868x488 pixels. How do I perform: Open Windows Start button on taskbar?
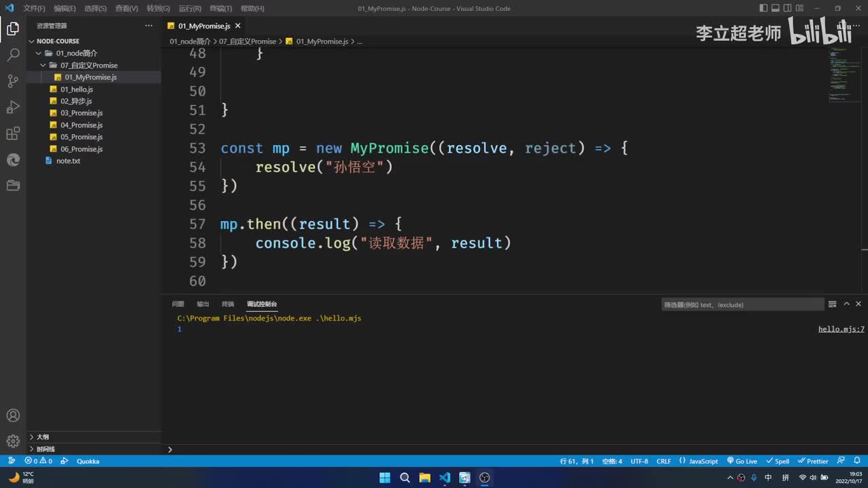coord(384,477)
